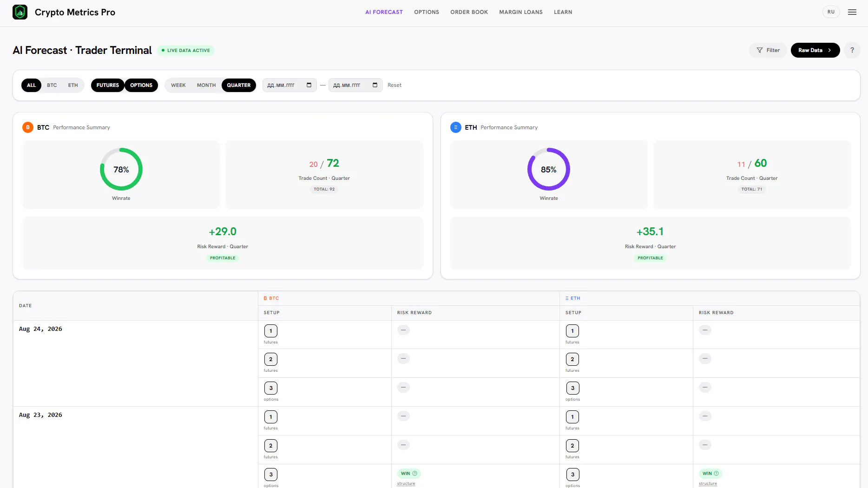868x488 pixels.
Task: Click the help question mark button
Action: (852, 50)
